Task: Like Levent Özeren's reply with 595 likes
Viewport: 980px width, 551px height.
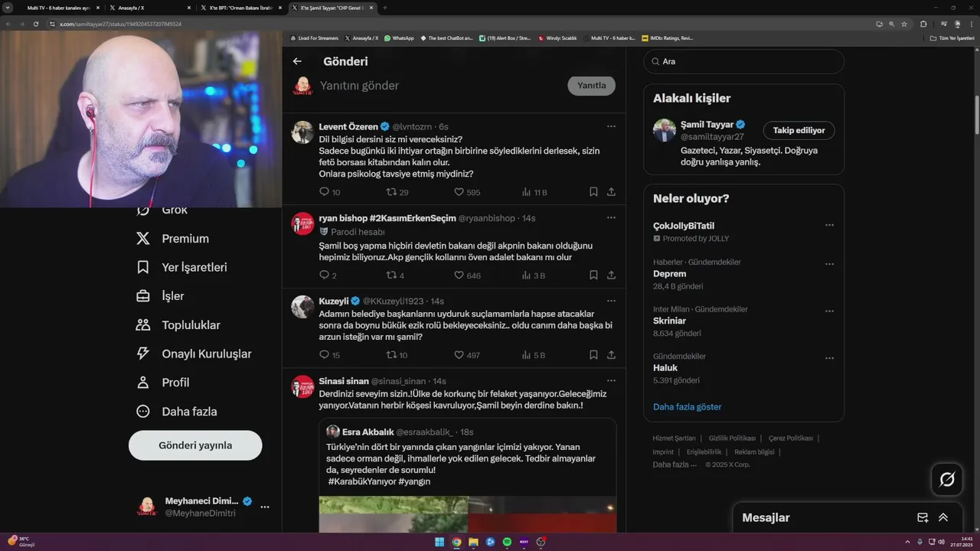Action: coord(467,192)
